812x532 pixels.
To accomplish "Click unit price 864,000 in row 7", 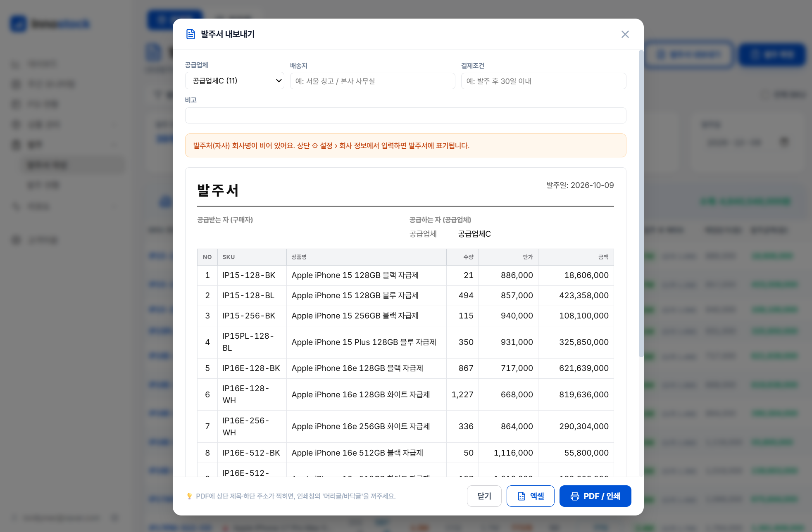I will point(517,426).
